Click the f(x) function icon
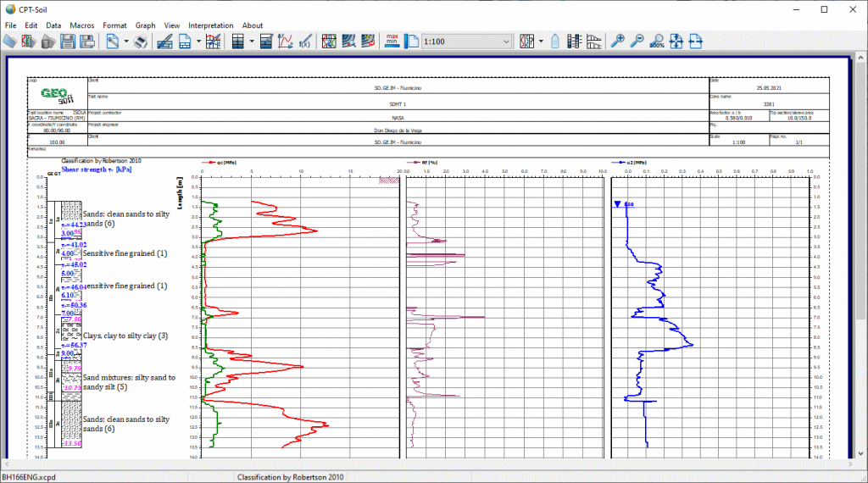The width and height of the screenshot is (868, 483). (x=305, y=41)
